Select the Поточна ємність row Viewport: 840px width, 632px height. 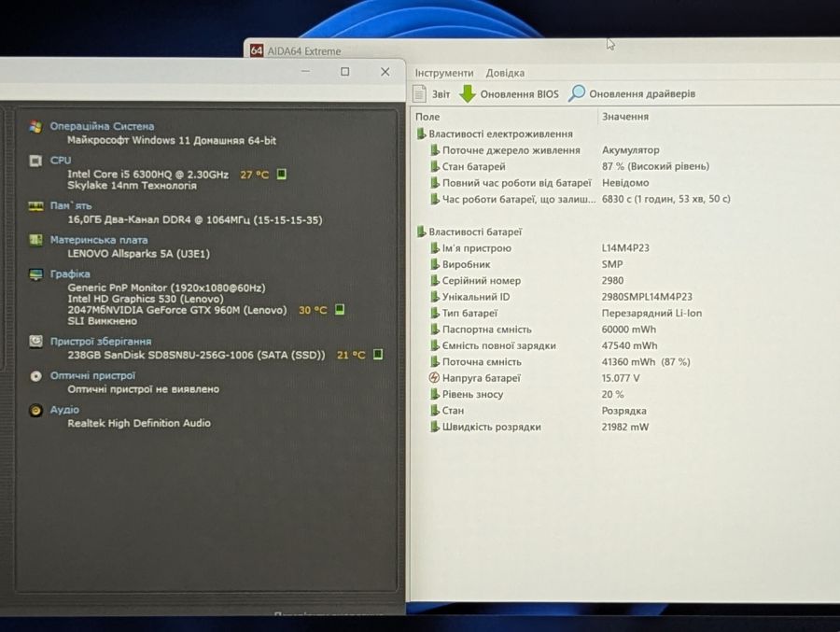(560, 362)
